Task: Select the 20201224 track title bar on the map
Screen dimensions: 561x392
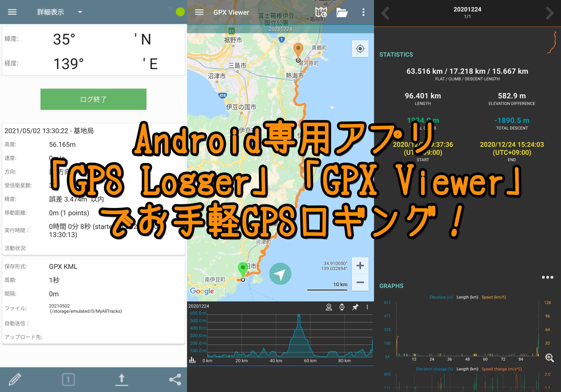Action: [x=280, y=29]
